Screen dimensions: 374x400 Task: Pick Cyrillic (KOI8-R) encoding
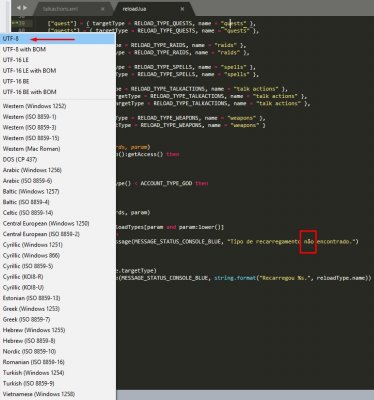58,277
